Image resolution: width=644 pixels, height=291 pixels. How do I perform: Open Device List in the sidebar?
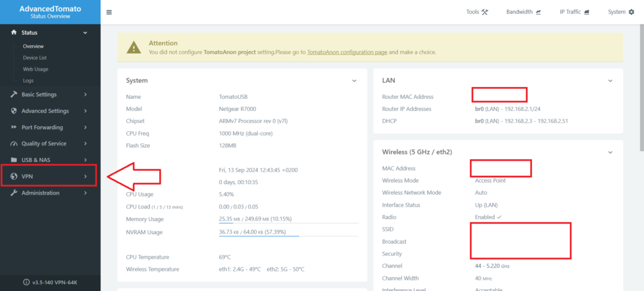[36, 58]
